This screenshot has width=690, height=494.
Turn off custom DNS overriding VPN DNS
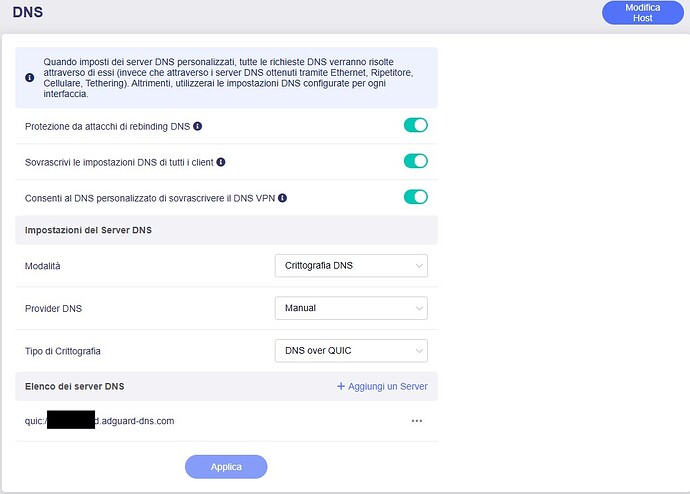[x=415, y=197]
